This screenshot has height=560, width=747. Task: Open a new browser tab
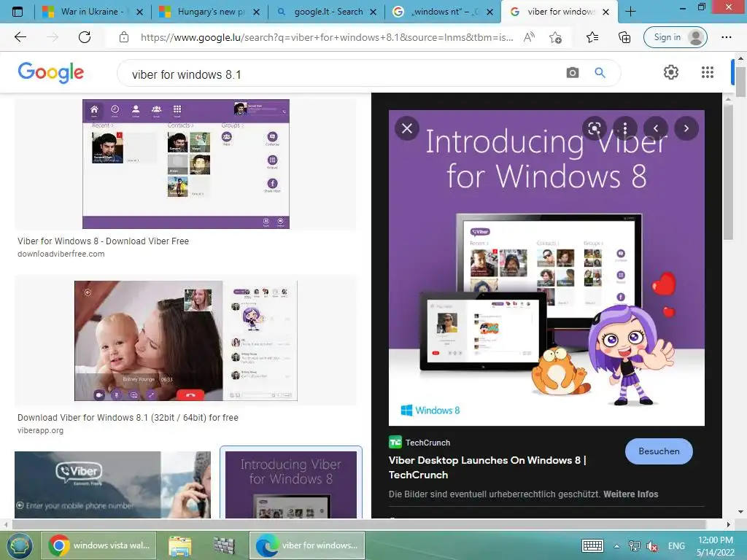point(630,12)
